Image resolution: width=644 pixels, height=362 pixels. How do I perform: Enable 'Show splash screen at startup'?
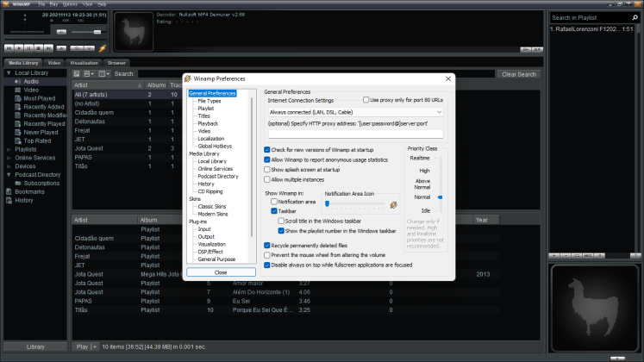[x=267, y=170]
